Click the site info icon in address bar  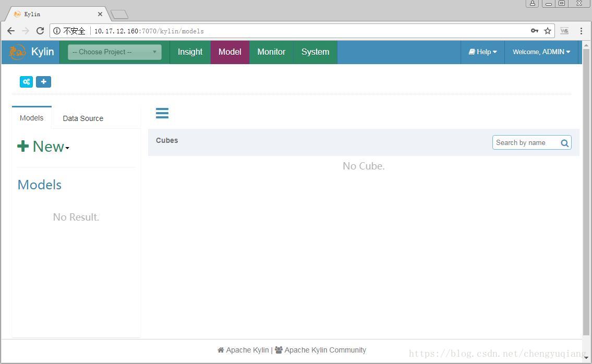(57, 31)
